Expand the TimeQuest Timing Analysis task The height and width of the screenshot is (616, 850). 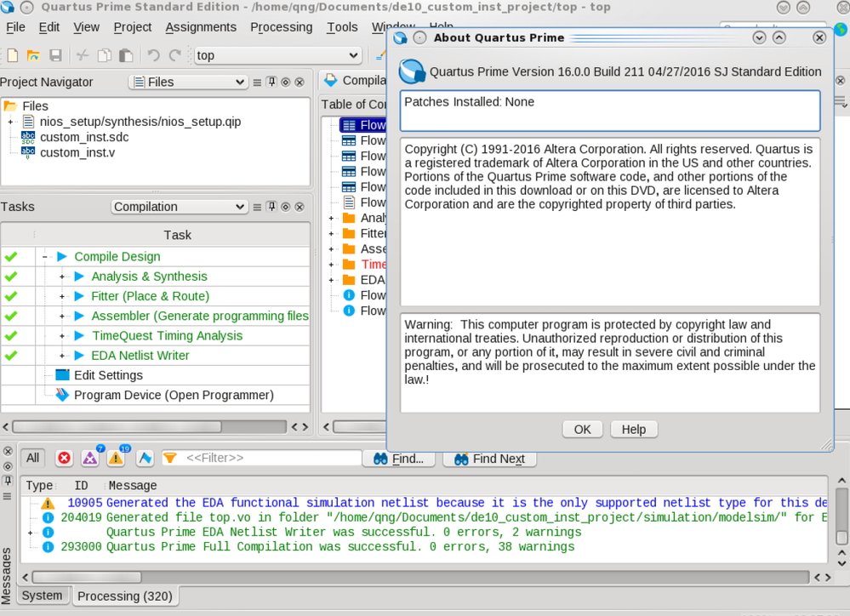tap(62, 336)
